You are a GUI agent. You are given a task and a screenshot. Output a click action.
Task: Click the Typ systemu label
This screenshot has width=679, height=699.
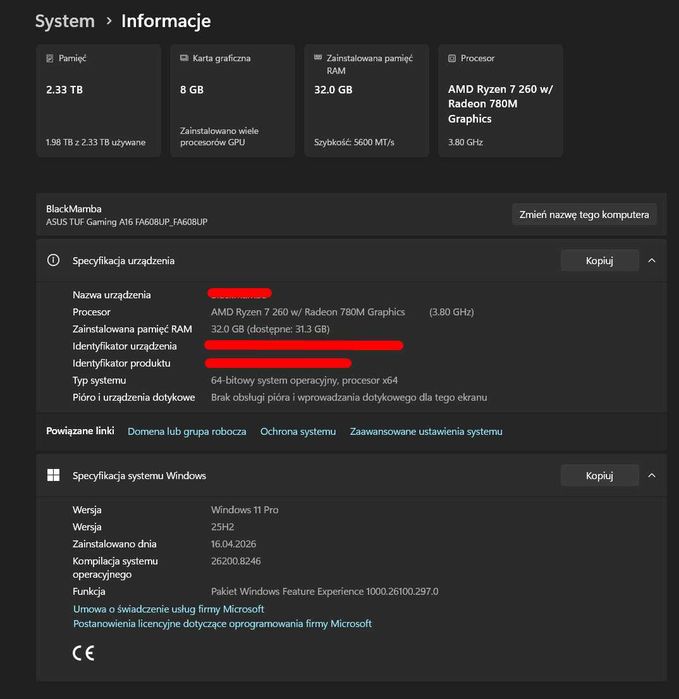tap(99, 380)
